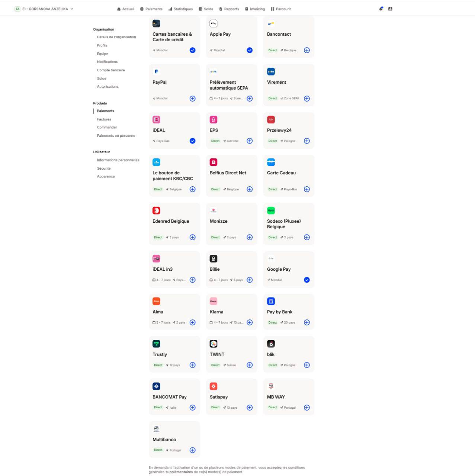Open the Parcourir top menu item

click(281, 9)
